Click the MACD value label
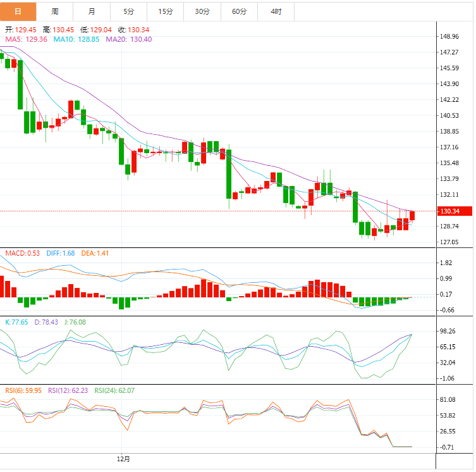Screen dimensions: 476x472 coord(23,253)
